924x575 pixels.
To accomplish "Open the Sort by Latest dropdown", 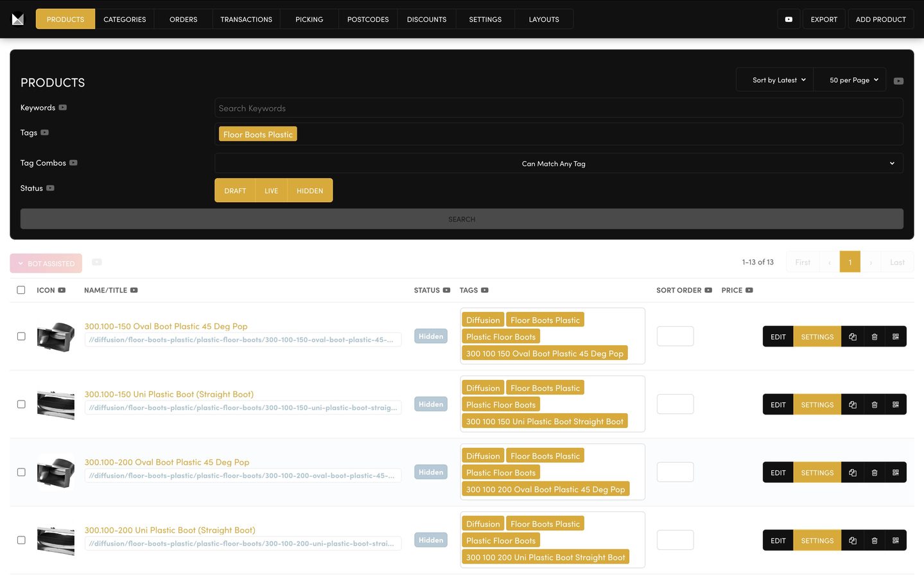I will [778, 80].
